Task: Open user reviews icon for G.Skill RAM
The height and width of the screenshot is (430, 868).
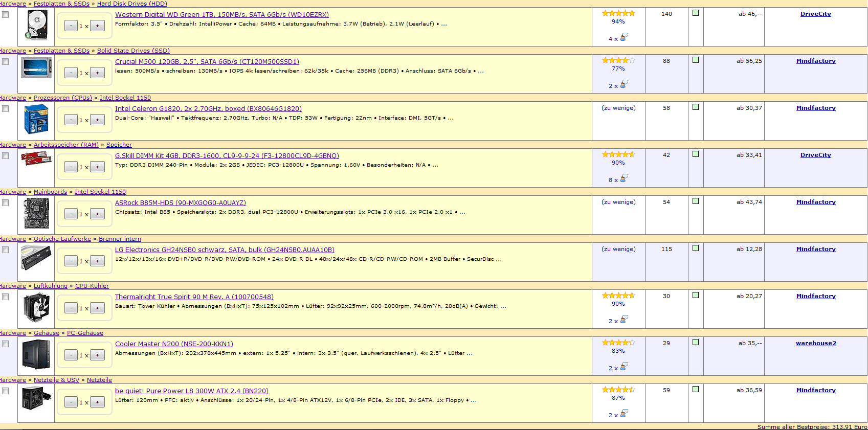Action: pyautogui.click(x=624, y=178)
